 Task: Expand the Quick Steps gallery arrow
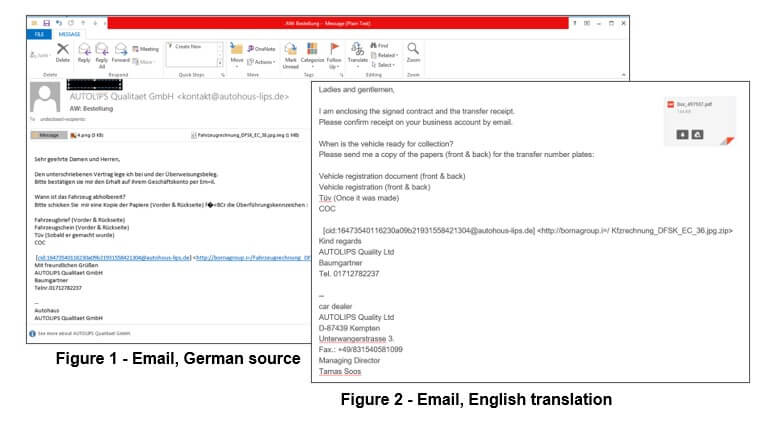click(x=219, y=62)
